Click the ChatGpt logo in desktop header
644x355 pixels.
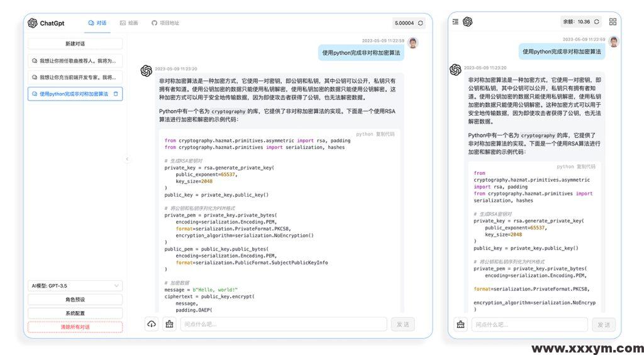click(33, 23)
